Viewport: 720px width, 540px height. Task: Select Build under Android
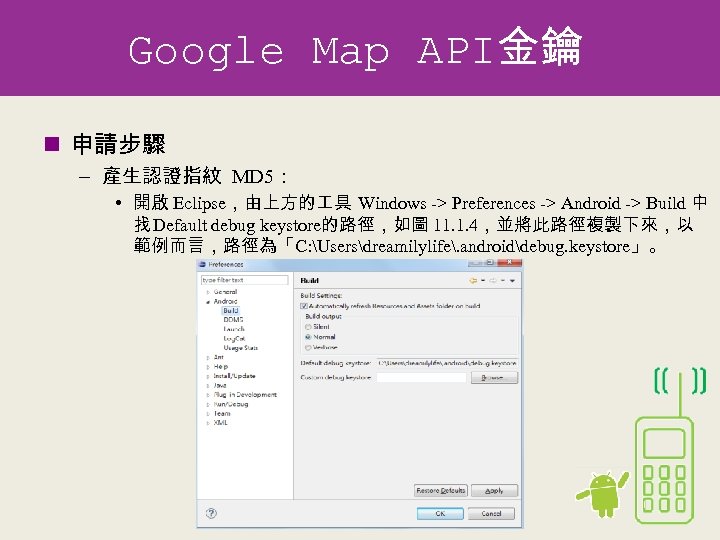pos(231,311)
